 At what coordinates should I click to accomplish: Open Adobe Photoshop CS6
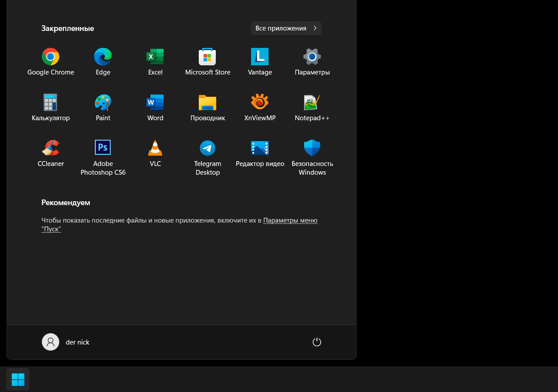coord(103,157)
